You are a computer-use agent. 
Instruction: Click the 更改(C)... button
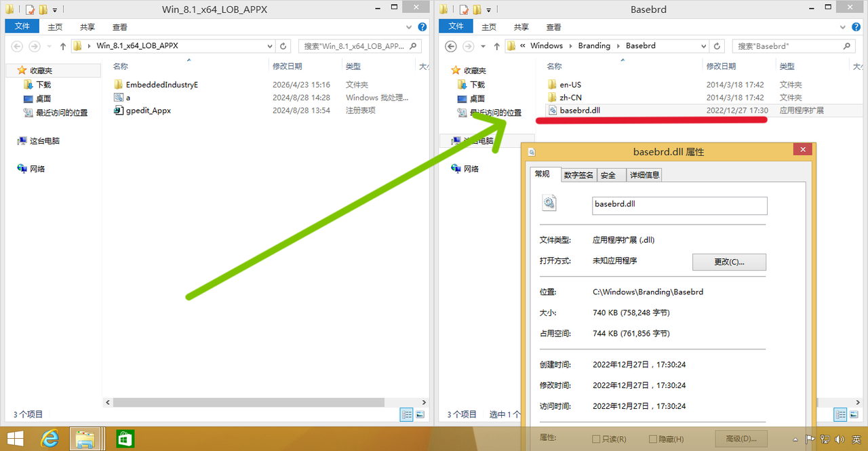[x=729, y=262]
